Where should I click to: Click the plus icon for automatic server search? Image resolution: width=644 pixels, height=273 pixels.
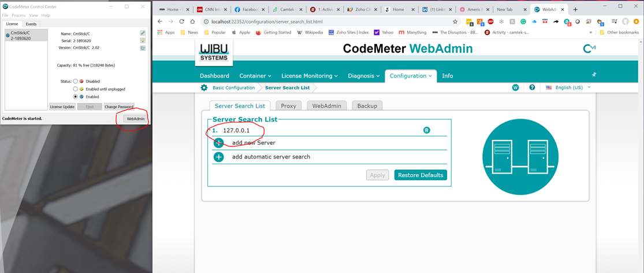coord(218,157)
